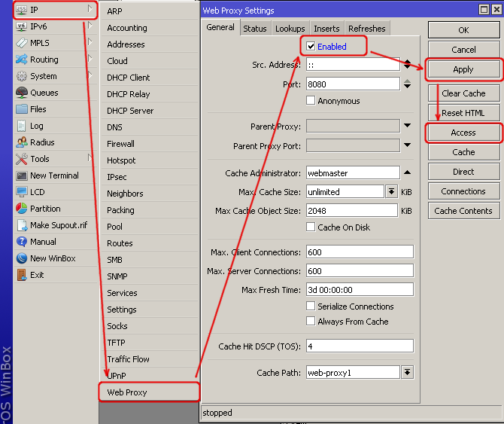504x424 pixels.
Task: Uncheck the Enabled checkbox
Action: 311,46
